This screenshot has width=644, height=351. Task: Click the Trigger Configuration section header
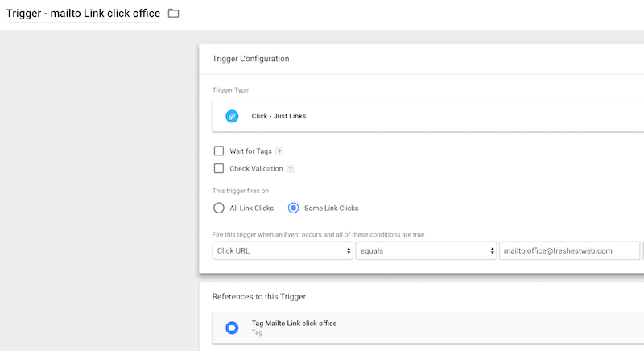click(250, 59)
